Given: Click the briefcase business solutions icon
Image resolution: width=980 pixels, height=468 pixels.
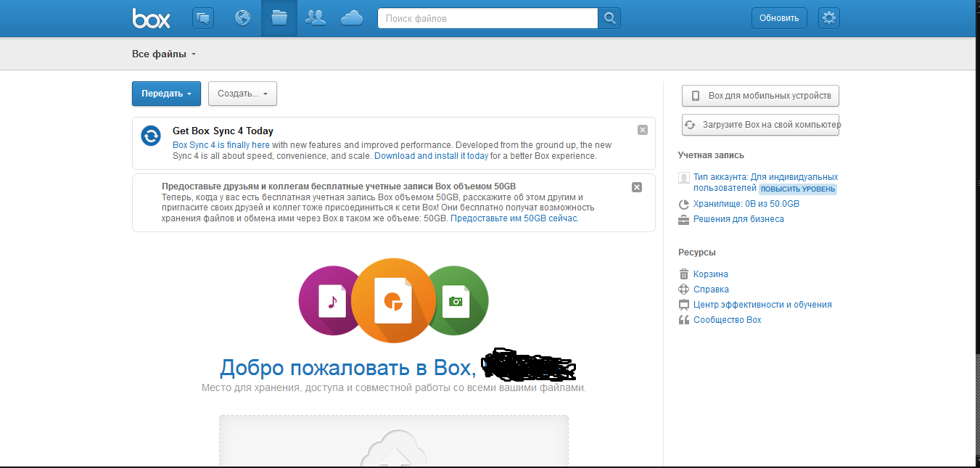Looking at the screenshot, I should 683,219.
